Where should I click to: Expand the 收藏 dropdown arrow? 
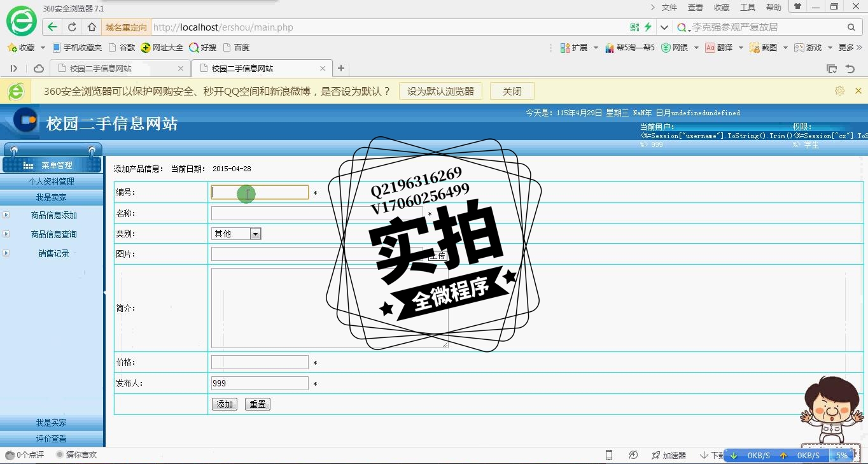[x=43, y=48]
